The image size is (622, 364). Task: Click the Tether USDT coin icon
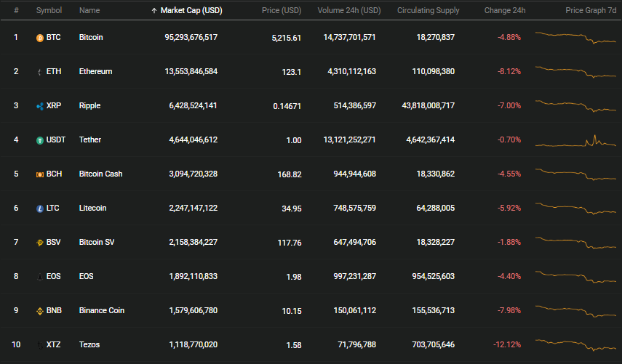[x=40, y=140]
